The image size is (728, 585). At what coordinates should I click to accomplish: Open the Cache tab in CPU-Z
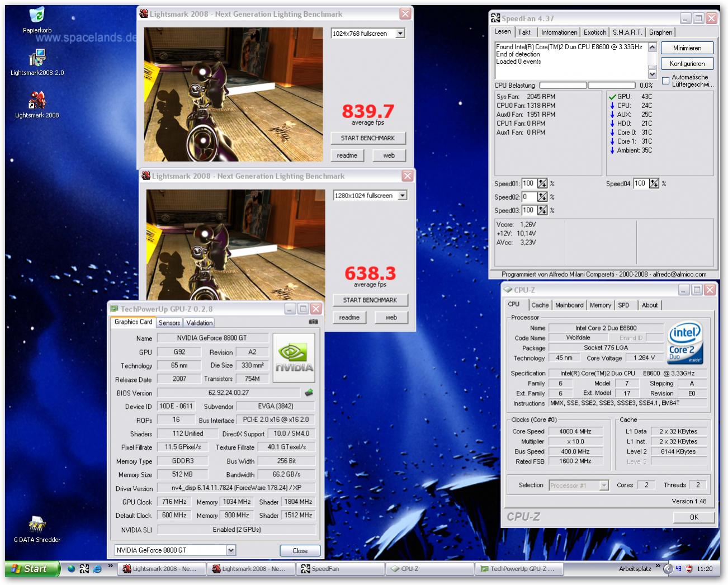[540, 305]
